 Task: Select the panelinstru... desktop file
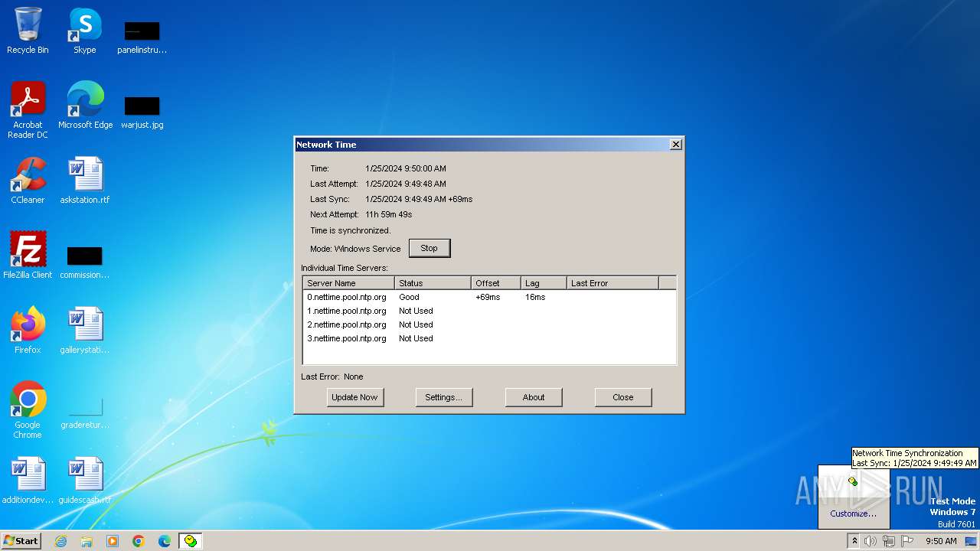[142, 37]
